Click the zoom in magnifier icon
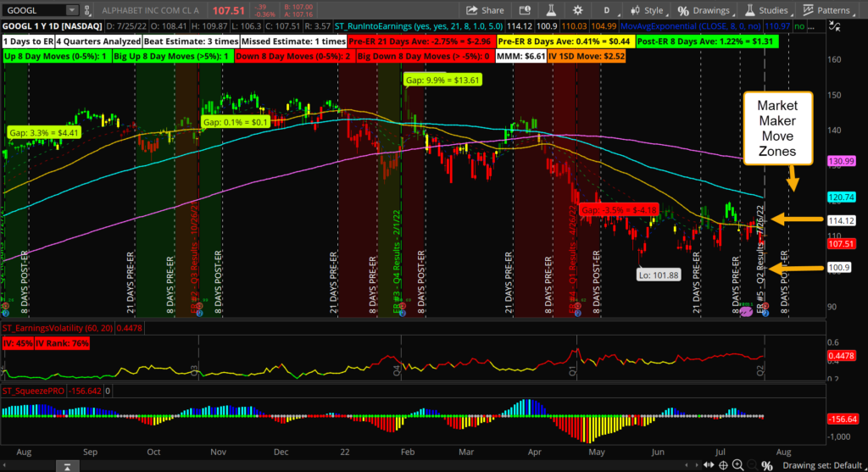Viewport: 868px width, 472px height. point(738,465)
